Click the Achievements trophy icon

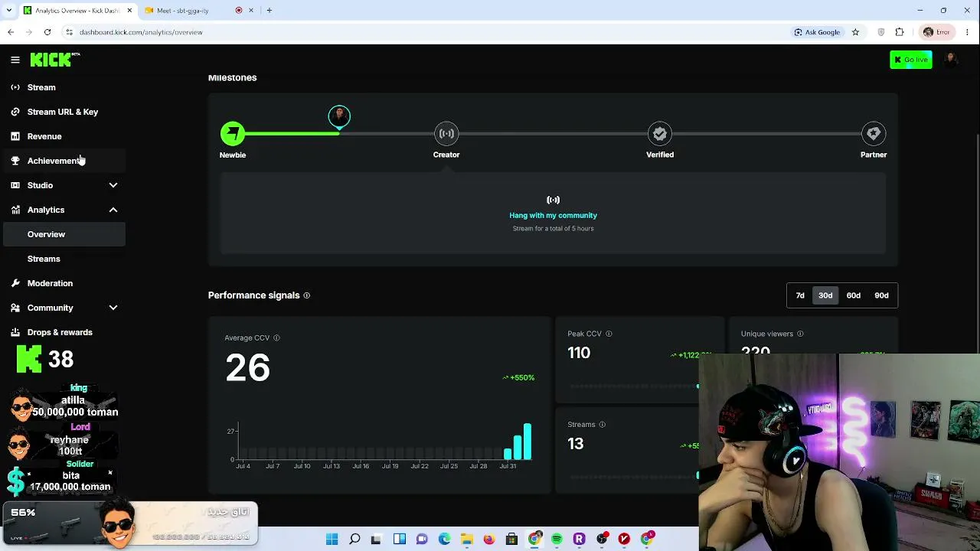click(x=15, y=161)
